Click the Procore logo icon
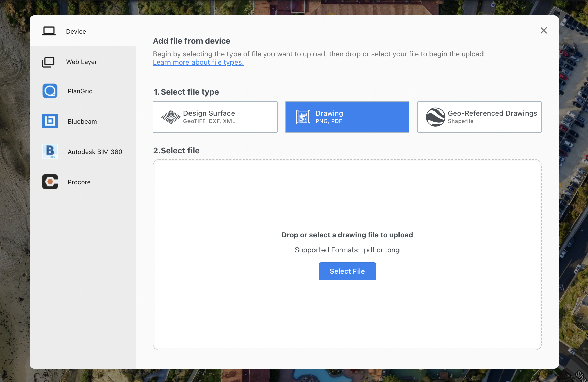The height and width of the screenshot is (382, 588). coord(50,182)
